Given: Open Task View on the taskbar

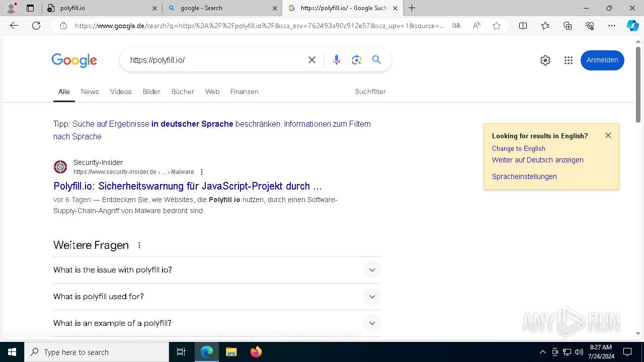Looking at the screenshot, I should (181, 352).
